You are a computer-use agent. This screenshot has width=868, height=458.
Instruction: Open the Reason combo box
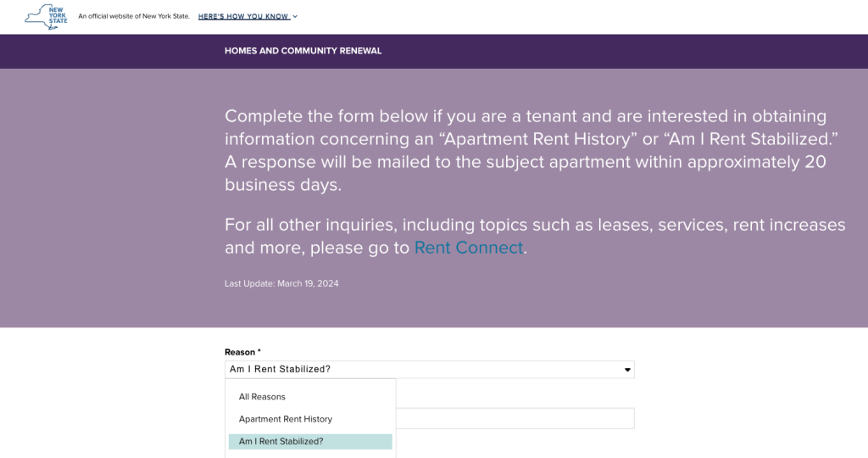tap(430, 370)
